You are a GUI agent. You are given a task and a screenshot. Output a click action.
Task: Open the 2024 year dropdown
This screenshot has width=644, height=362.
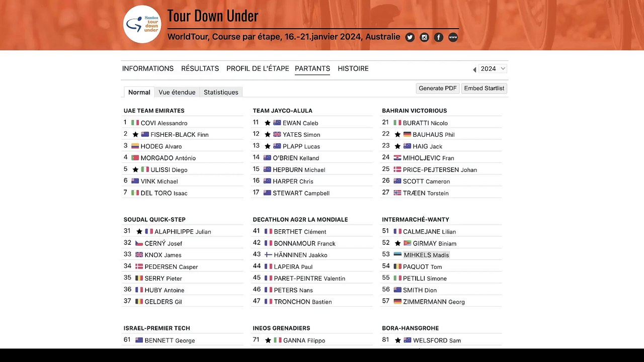pyautogui.click(x=493, y=69)
